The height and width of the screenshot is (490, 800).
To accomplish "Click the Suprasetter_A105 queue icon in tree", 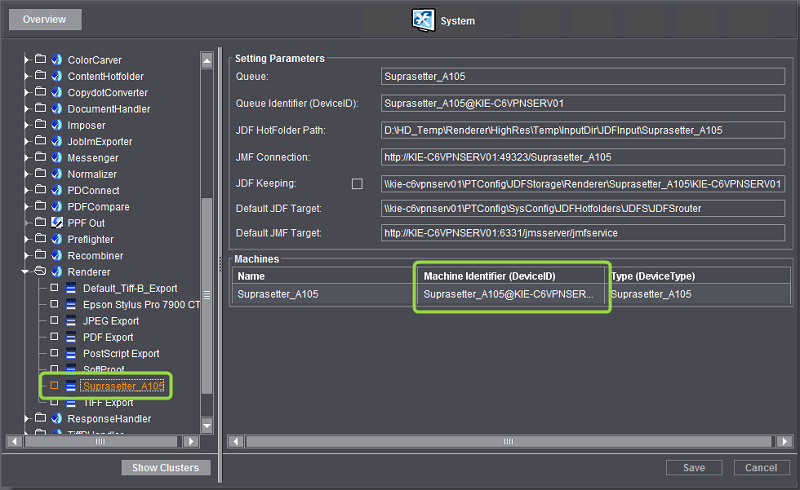I will point(71,386).
